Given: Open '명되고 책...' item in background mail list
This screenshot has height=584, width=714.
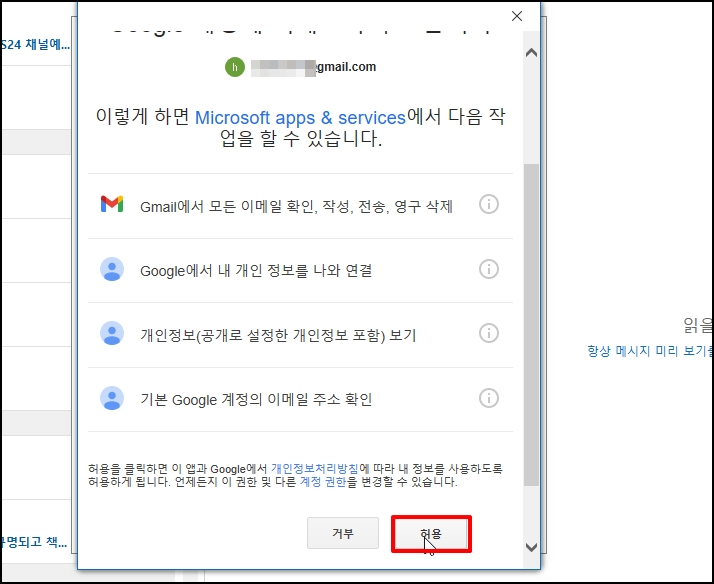Looking at the screenshot, I should pyautogui.click(x=34, y=542).
